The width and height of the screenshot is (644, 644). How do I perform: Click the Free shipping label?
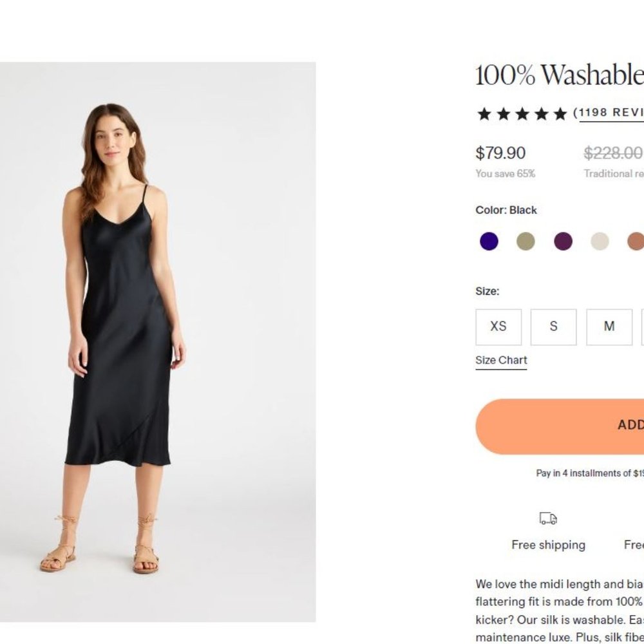coord(548,545)
